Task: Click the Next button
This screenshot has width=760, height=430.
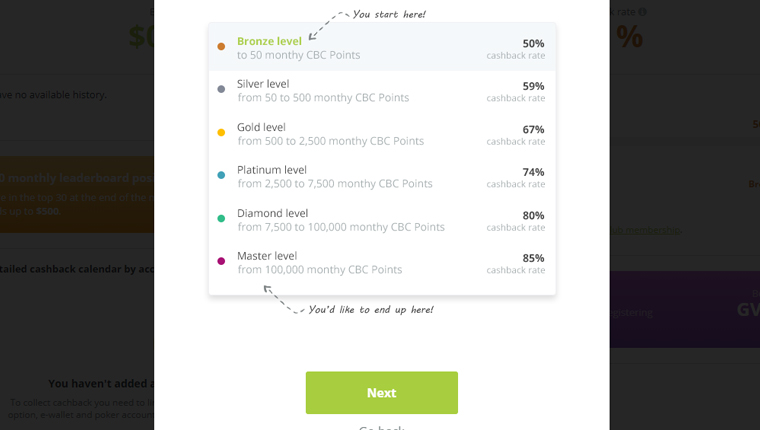Action: coord(381,393)
